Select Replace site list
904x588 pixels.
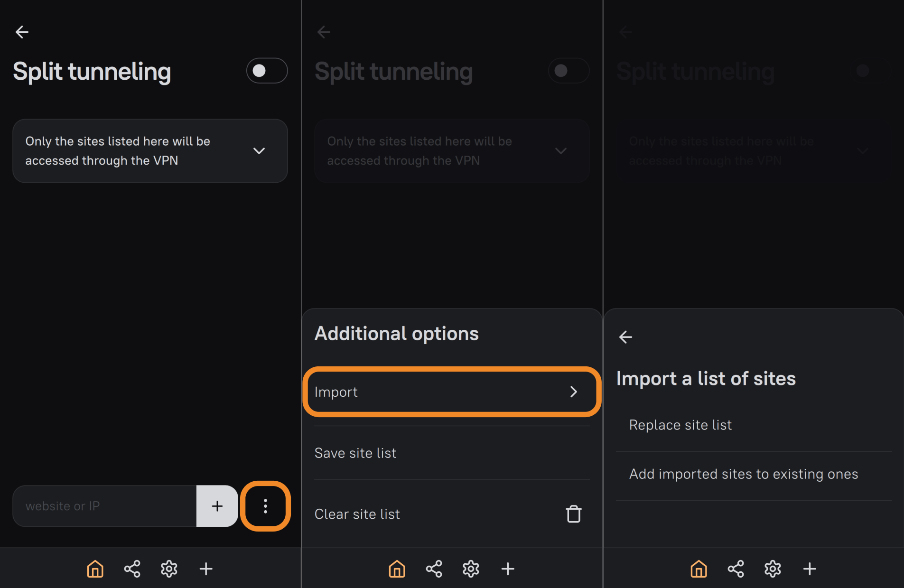680,425
